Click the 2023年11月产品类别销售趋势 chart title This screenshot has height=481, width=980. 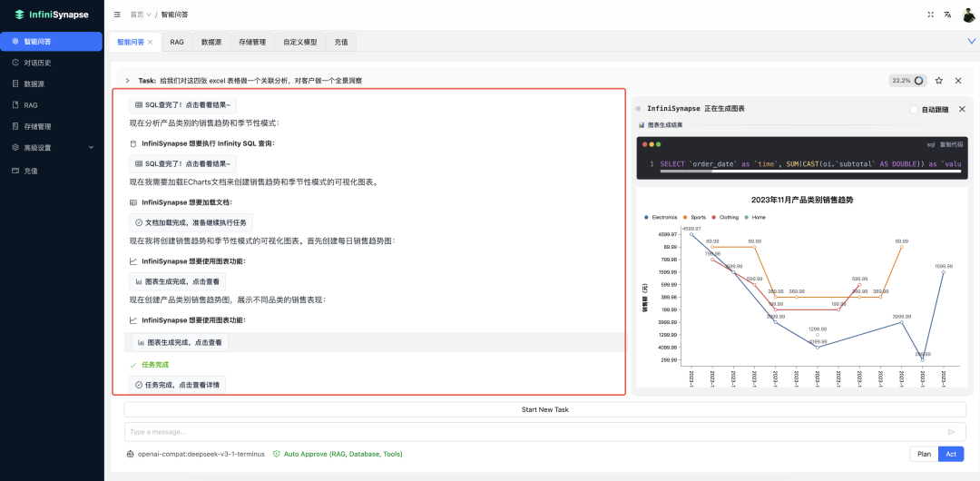click(802, 201)
